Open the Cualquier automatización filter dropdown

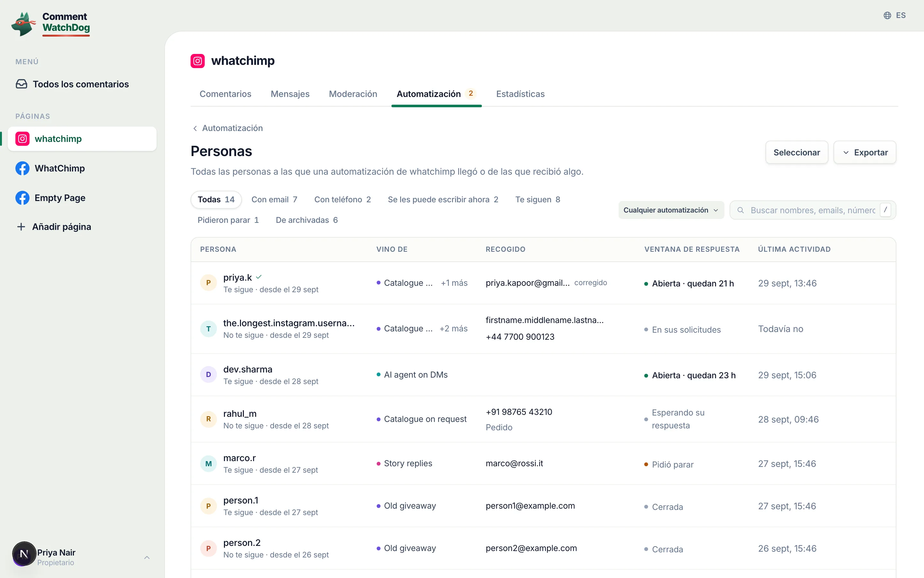point(671,210)
